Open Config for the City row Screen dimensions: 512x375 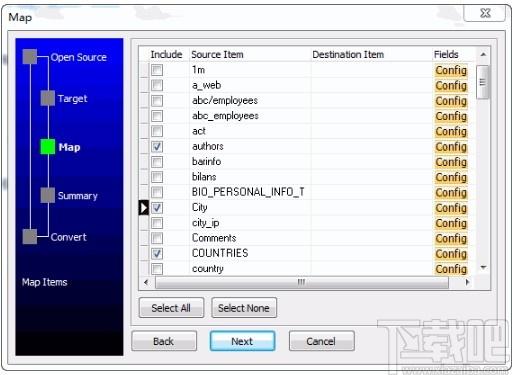click(451, 208)
